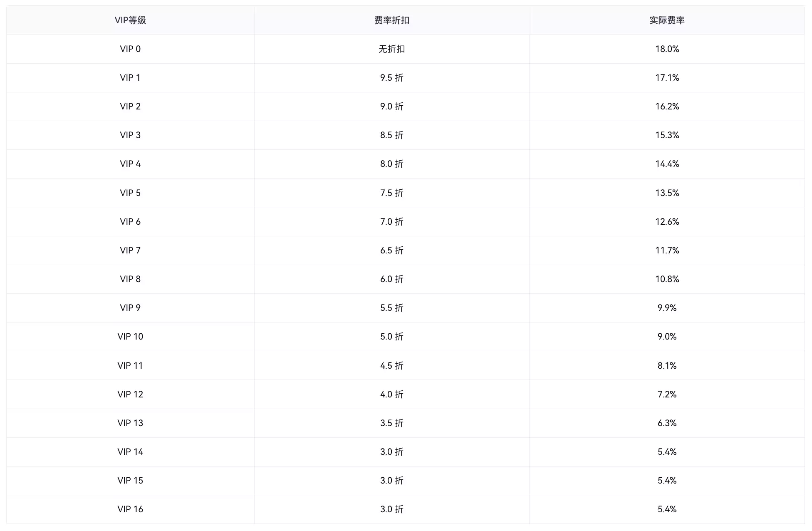812x531 pixels.
Task: Click the 8.0 折 discount cell
Action: (x=392, y=164)
